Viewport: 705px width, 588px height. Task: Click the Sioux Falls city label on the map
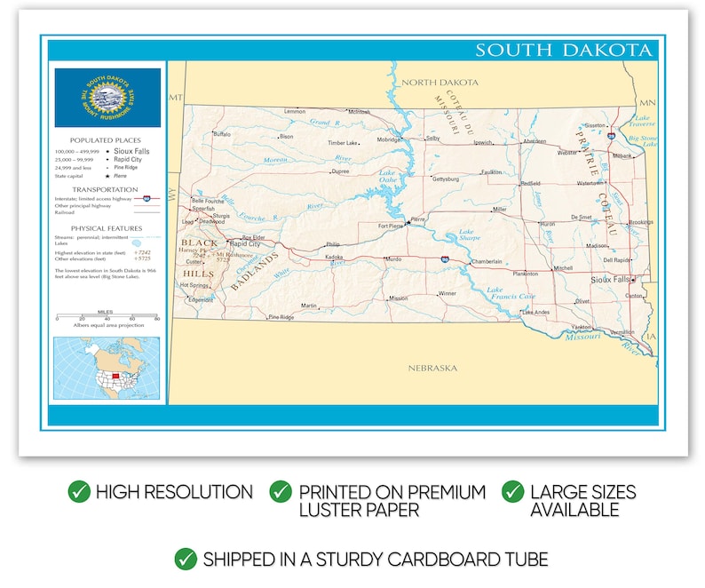tap(610, 280)
